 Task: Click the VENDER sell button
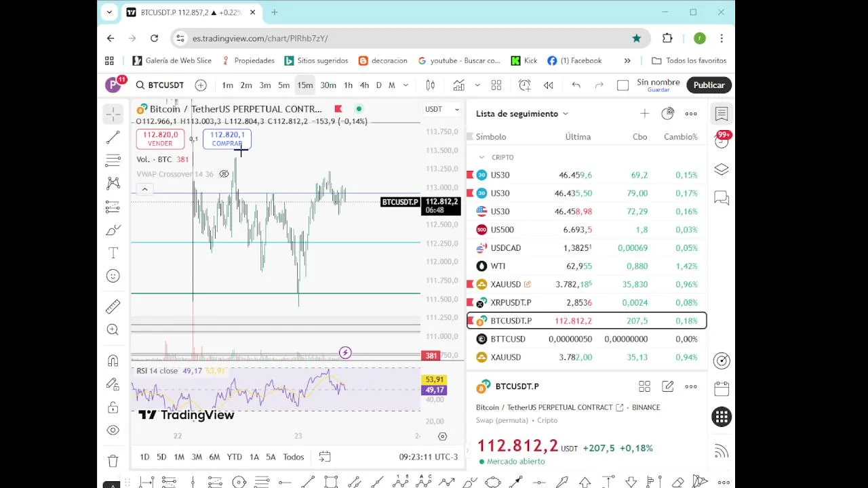(160, 139)
